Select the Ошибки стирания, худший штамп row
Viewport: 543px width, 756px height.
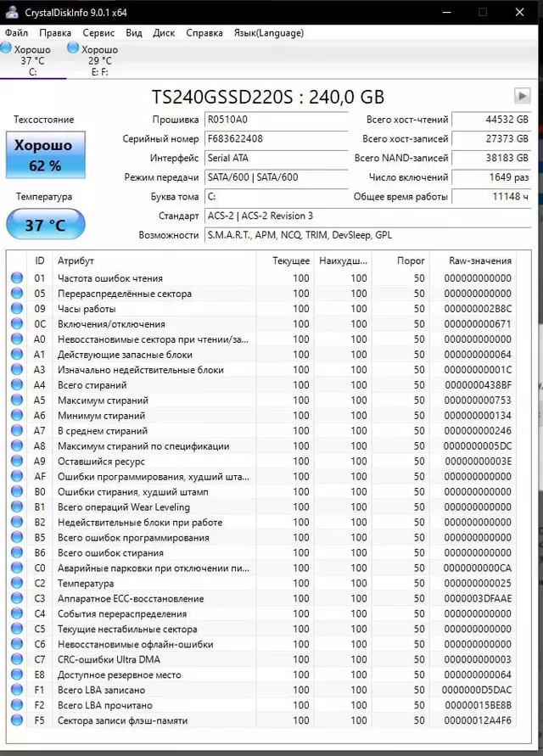point(263,492)
